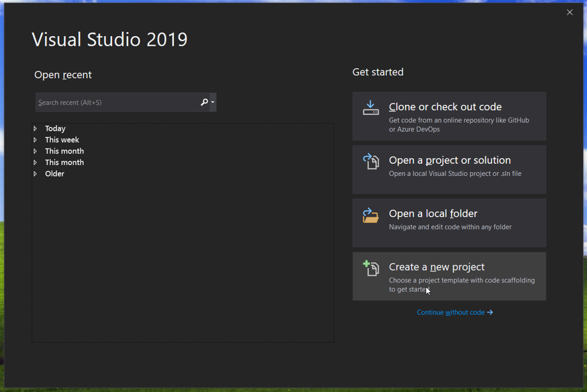Select the Clone or check out code icon
The width and height of the screenshot is (587, 392).
pos(371,107)
